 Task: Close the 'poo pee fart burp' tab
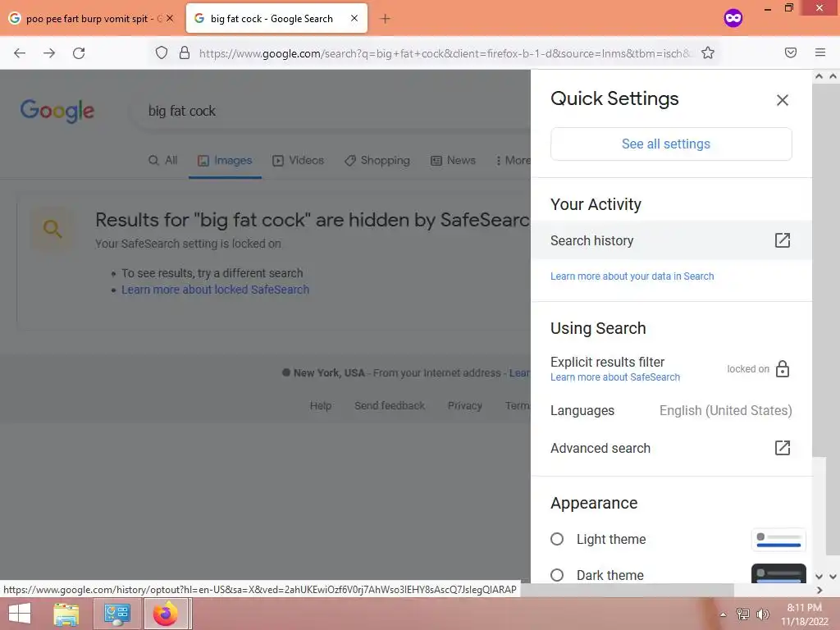[x=169, y=18]
